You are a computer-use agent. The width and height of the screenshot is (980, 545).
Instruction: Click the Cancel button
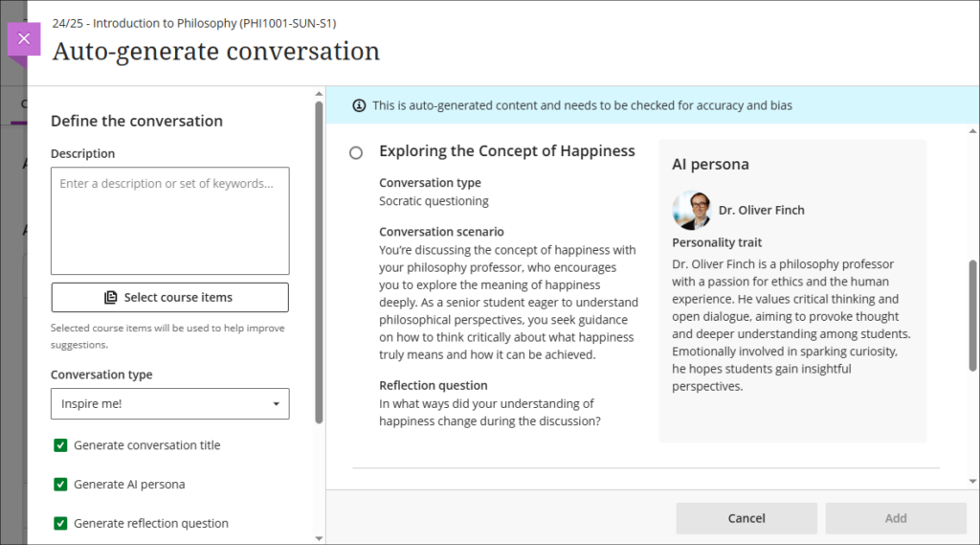pos(746,518)
